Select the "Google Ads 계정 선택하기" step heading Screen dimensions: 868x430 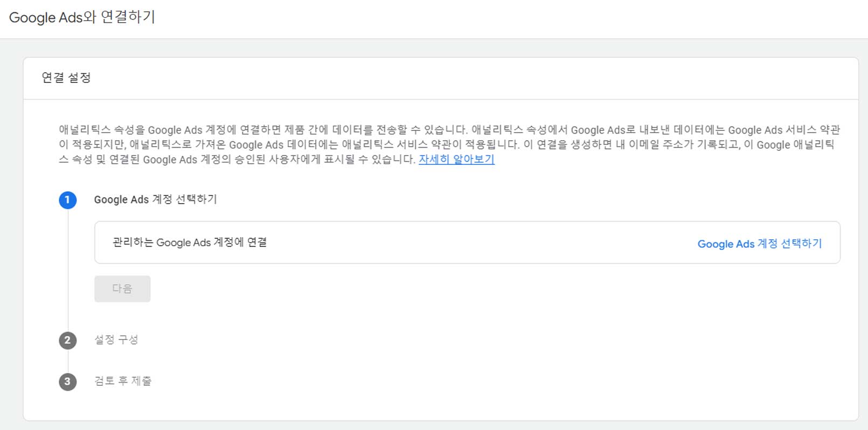(x=155, y=199)
